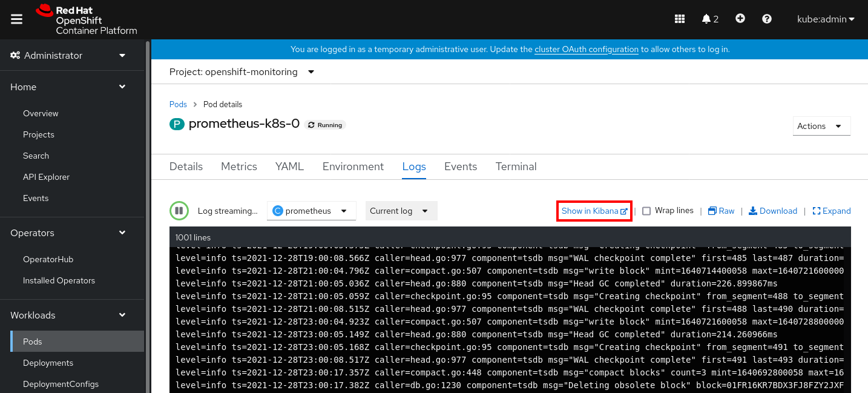Toggle the hamburger navigation menu
This screenshot has width=868, height=393.
click(17, 19)
